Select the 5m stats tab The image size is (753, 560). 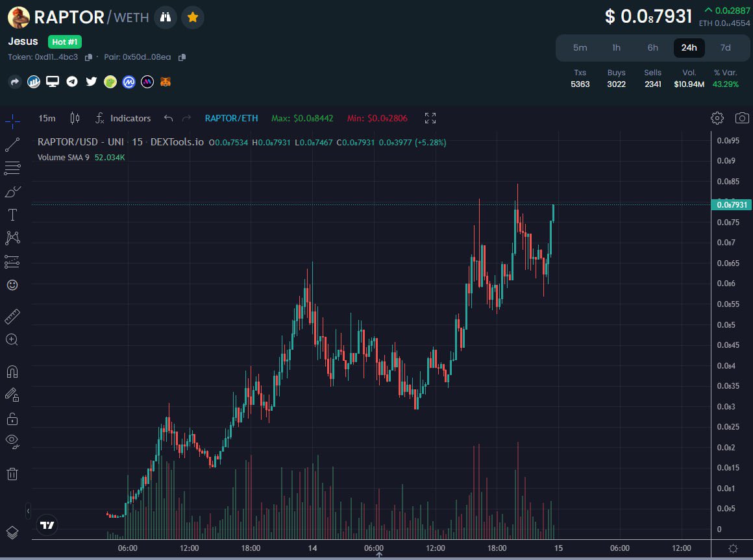580,47
